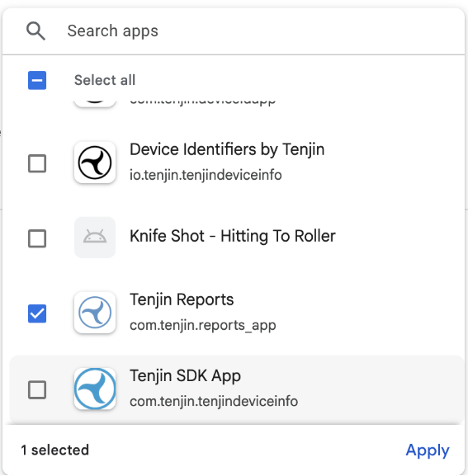Check the Device Identifiers by Tenjin checkbox

click(37, 163)
